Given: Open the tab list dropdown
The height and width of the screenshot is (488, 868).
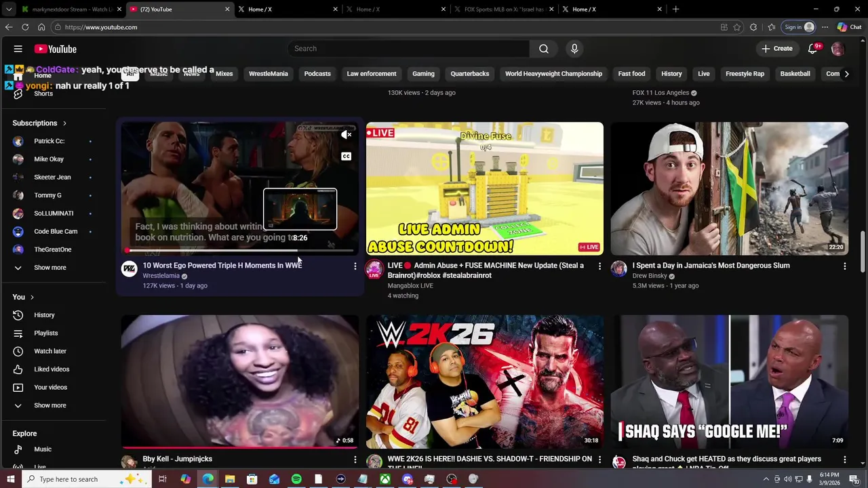Looking at the screenshot, I should 9,9.
